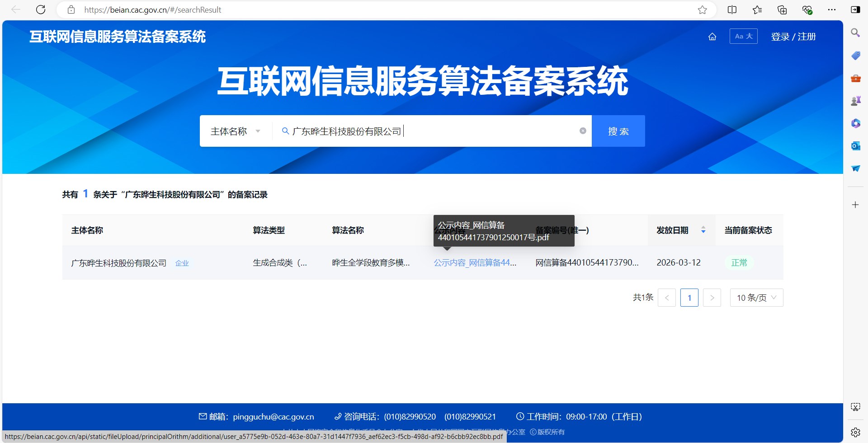Screen dimensions: 868x443
Task: Clear the search input text
Action: pos(583,131)
